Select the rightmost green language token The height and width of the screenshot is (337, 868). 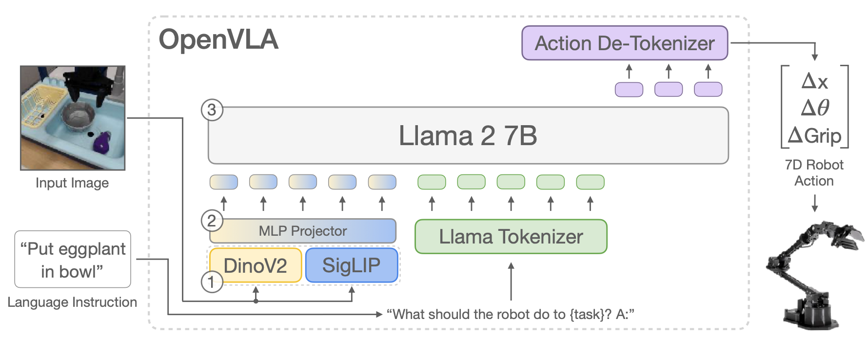(x=590, y=182)
